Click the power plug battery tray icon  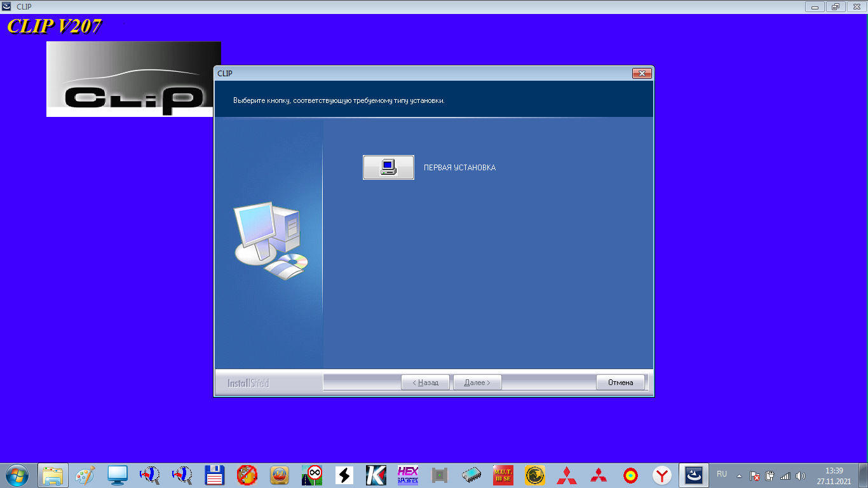[770, 475]
